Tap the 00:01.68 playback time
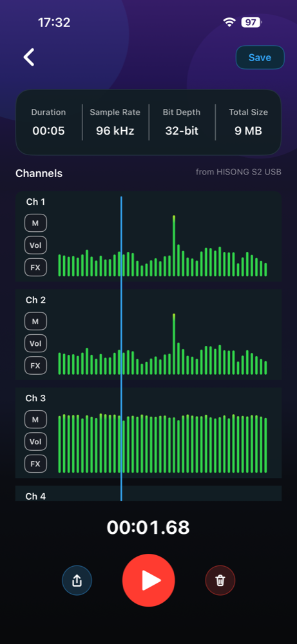This screenshot has width=297, height=644. (148, 527)
